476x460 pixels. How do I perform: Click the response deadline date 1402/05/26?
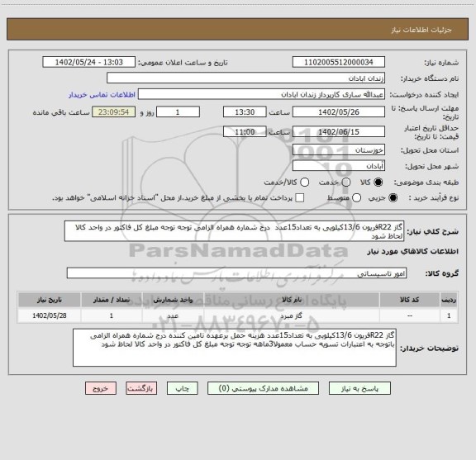pyautogui.click(x=339, y=112)
